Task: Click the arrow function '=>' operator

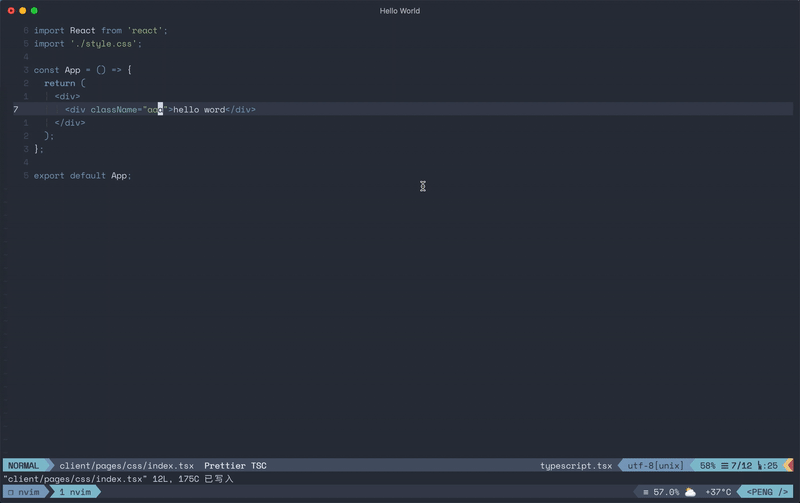Action: point(116,70)
